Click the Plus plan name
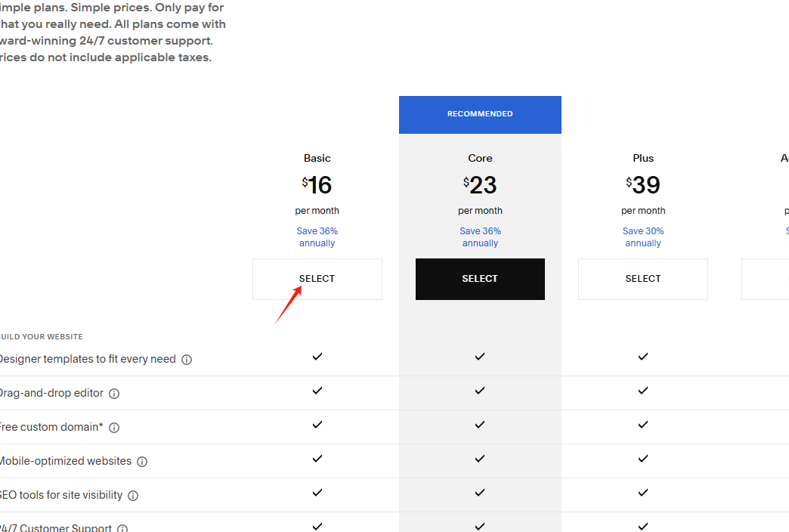This screenshot has height=532, width=789. pos(643,158)
